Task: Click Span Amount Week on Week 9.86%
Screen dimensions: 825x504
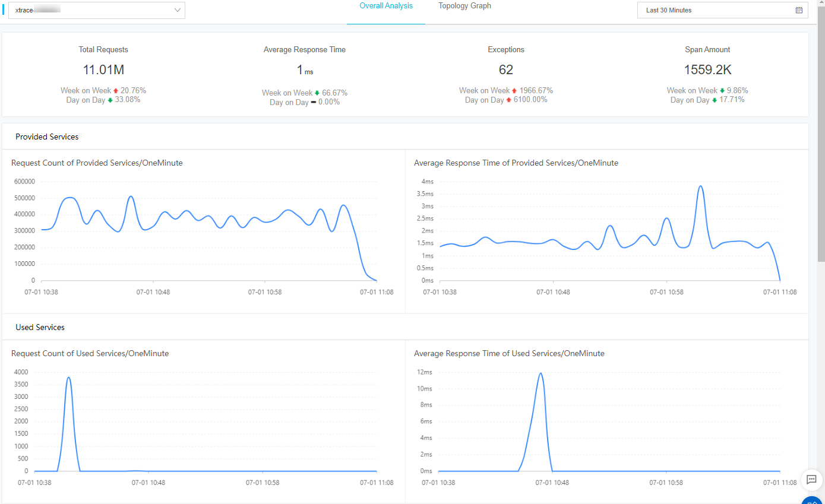Action: [707, 91]
